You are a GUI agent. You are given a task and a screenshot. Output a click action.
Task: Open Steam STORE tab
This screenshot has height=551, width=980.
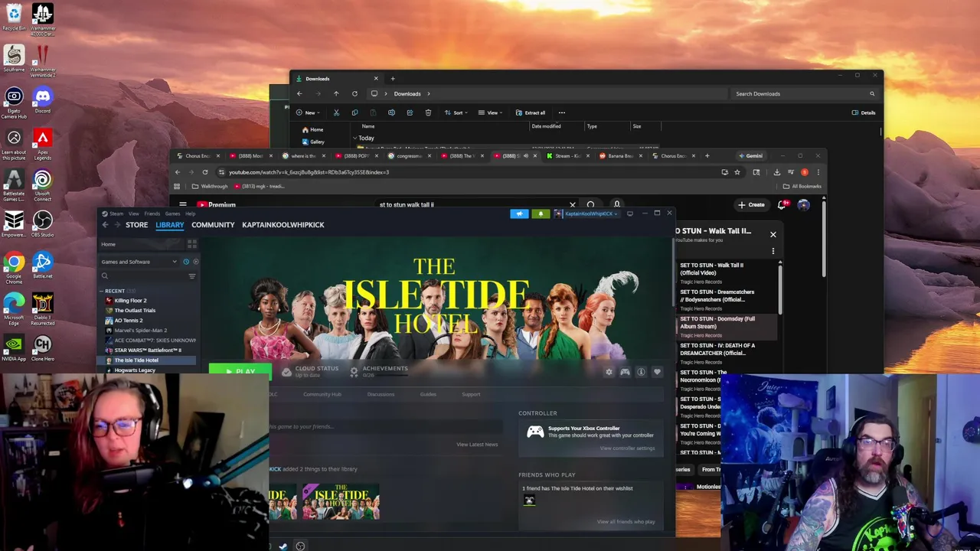click(x=136, y=225)
